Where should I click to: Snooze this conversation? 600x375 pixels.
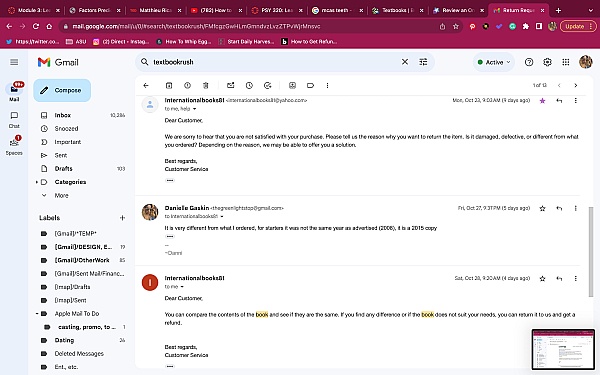click(x=249, y=85)
